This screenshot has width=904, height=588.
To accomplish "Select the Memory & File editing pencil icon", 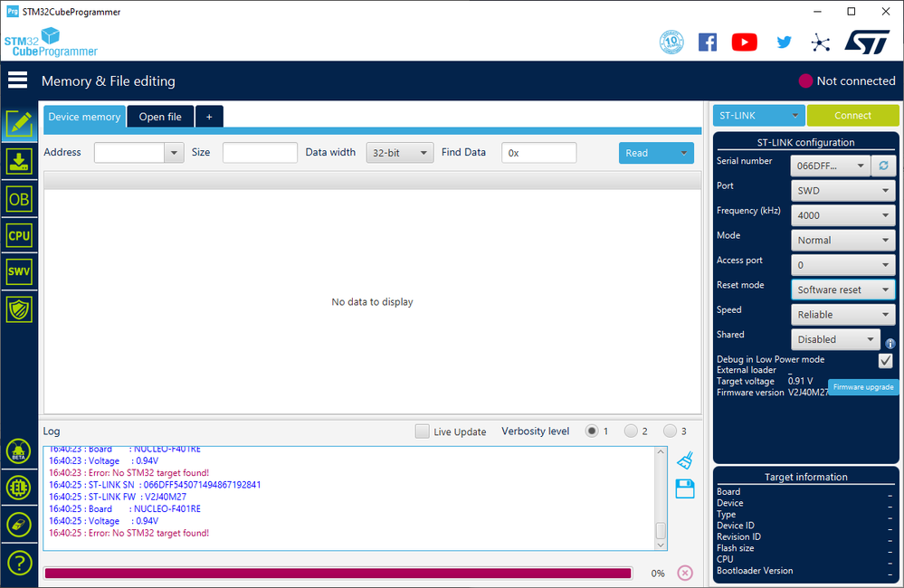I will 19,123.
